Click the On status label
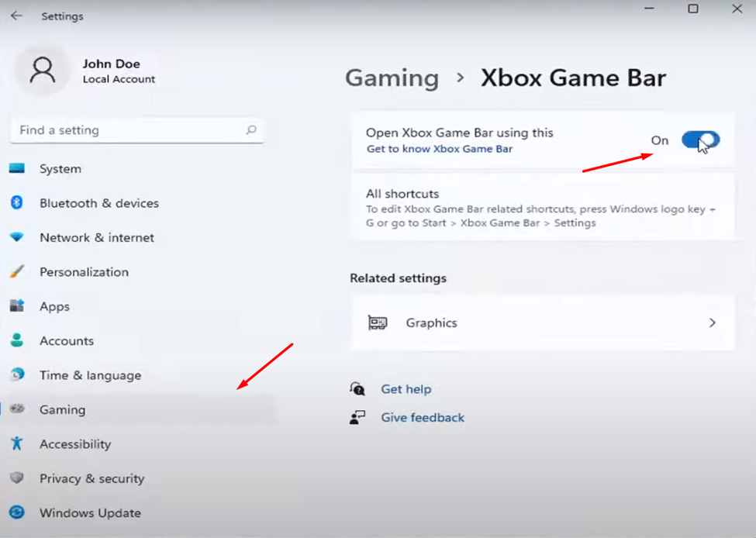Screen dimensions: 756x538 (660, 140)
